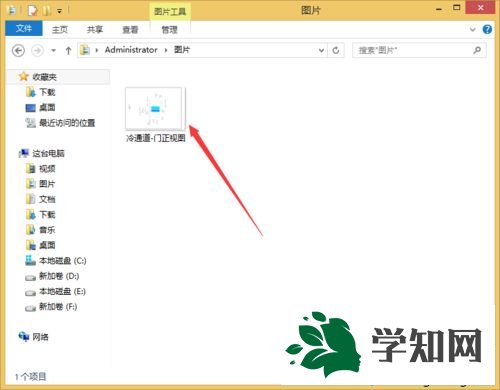Screen dimensions: 500x390
Task: Open 最近访问的位置 in favorites
Action: click(67, 123)
